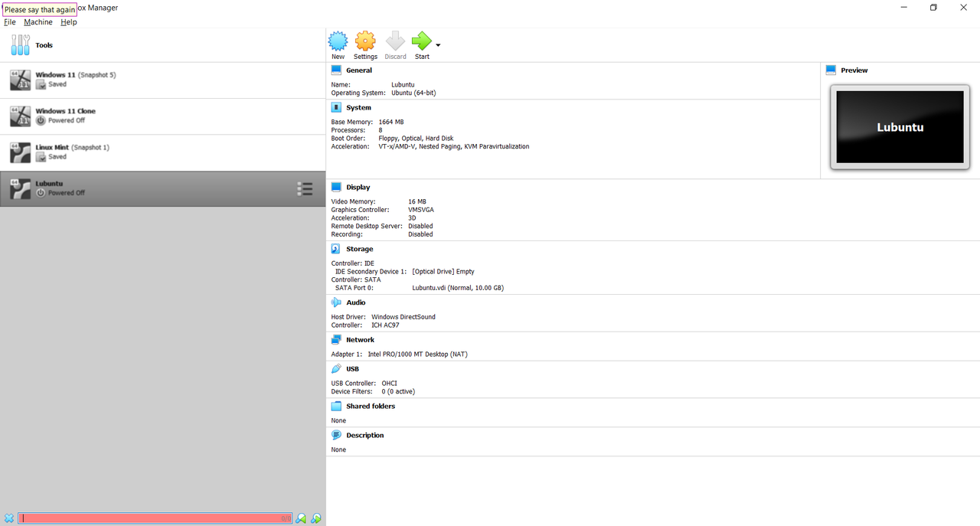Go to next search match
Viewport: 980px width, 526px height.
(x=315, y=518)
